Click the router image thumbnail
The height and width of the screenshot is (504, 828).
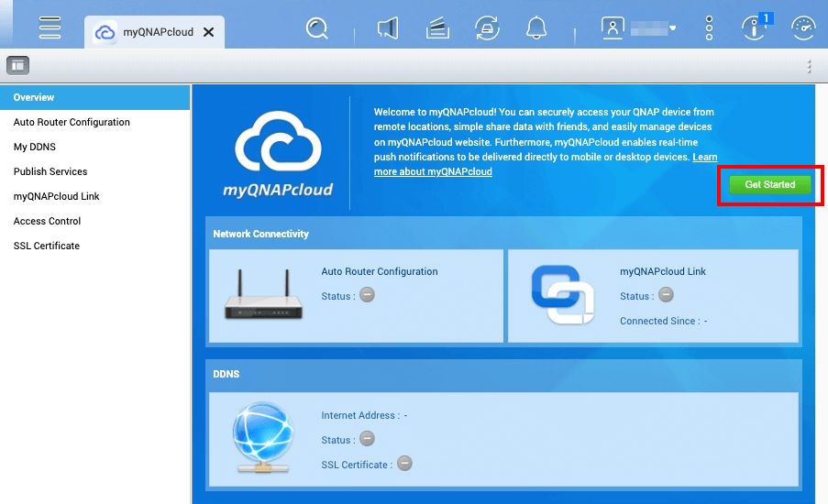coord(264,295)
